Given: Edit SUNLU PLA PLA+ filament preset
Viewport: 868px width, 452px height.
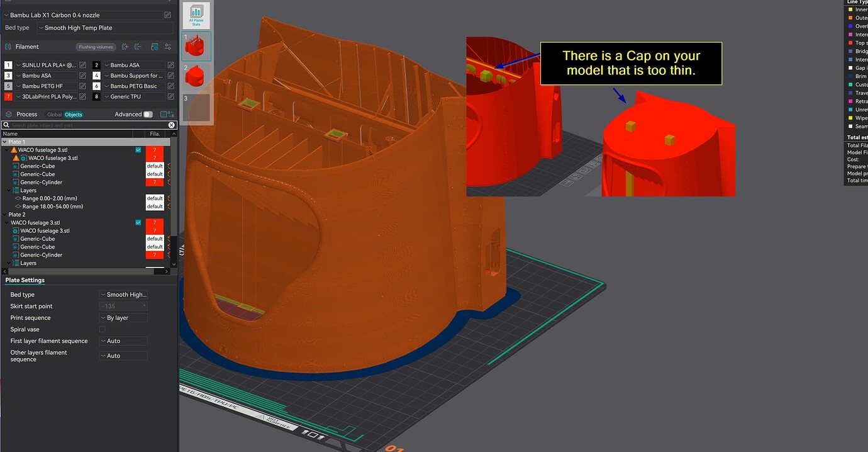Looking at the screenshot, I should (82, 65).
